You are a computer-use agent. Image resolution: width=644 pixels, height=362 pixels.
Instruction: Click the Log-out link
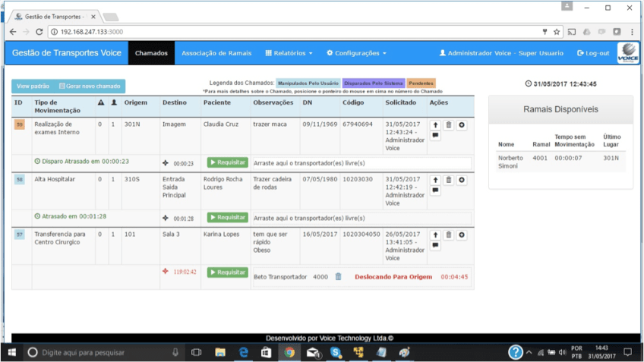(593, 53)
